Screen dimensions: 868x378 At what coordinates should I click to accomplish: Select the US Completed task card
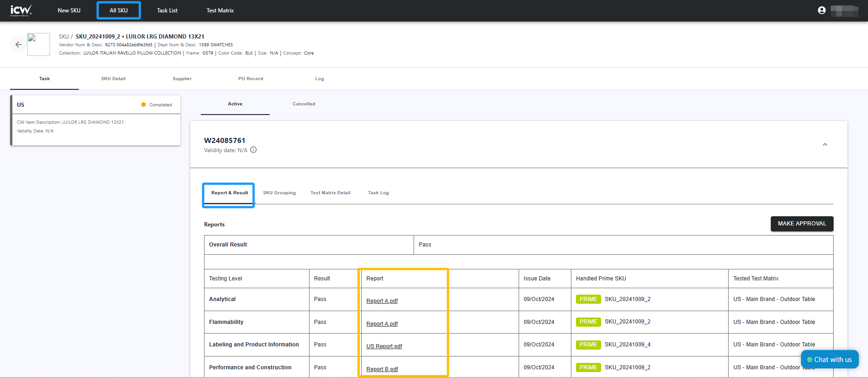tap(95, 120)
